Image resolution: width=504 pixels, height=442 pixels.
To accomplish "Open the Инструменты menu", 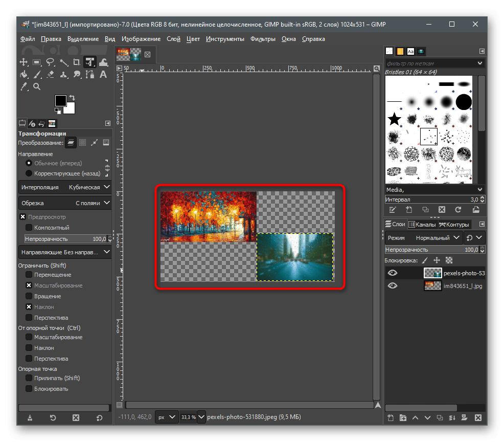I will pos(225,39).
